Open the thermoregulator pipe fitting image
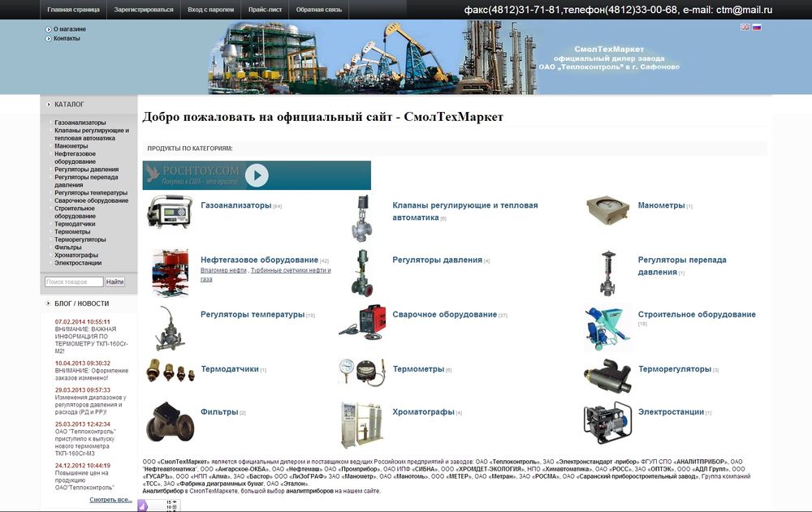 tap(608, 377)
